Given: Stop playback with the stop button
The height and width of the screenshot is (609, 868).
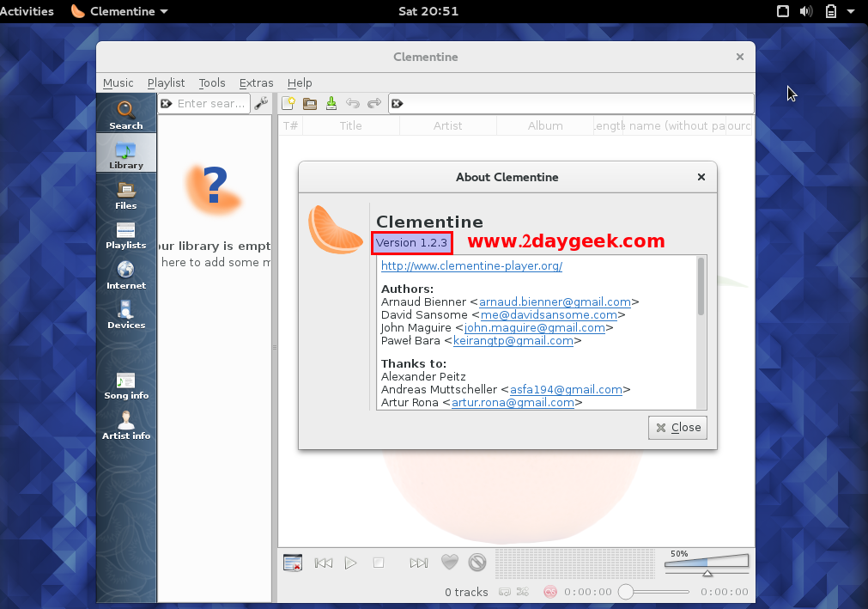Looking at the screenshot, I should (x=379, y=563).
